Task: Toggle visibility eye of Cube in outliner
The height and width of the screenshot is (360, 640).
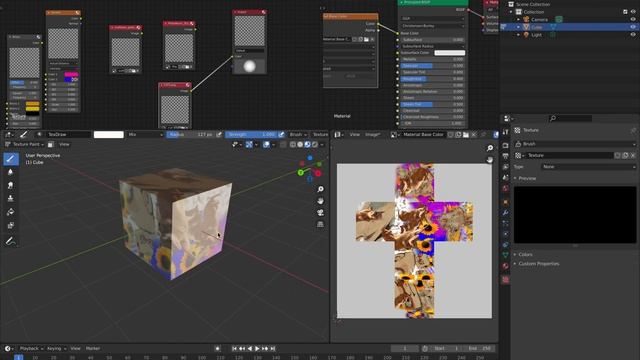Action: point(633,27)
